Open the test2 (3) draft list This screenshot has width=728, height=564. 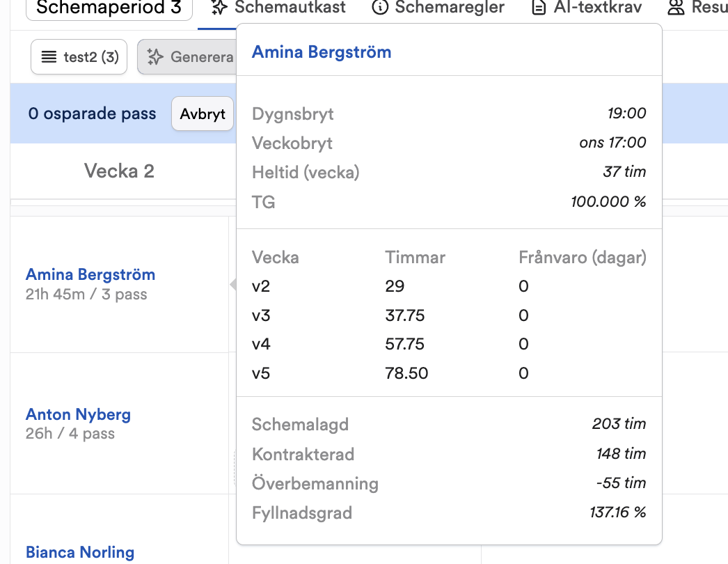[79, 56]
